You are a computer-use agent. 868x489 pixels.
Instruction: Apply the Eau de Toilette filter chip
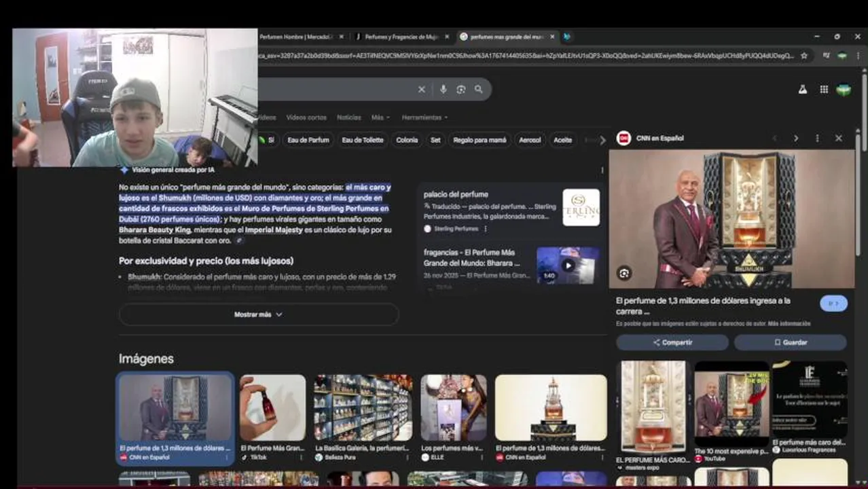(x=363, y=140)
